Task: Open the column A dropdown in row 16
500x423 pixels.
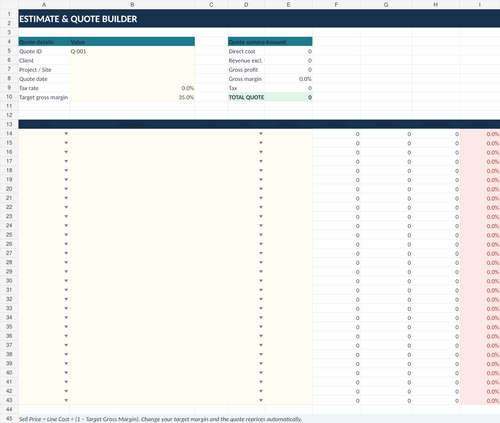Action: tap(66, 152)
